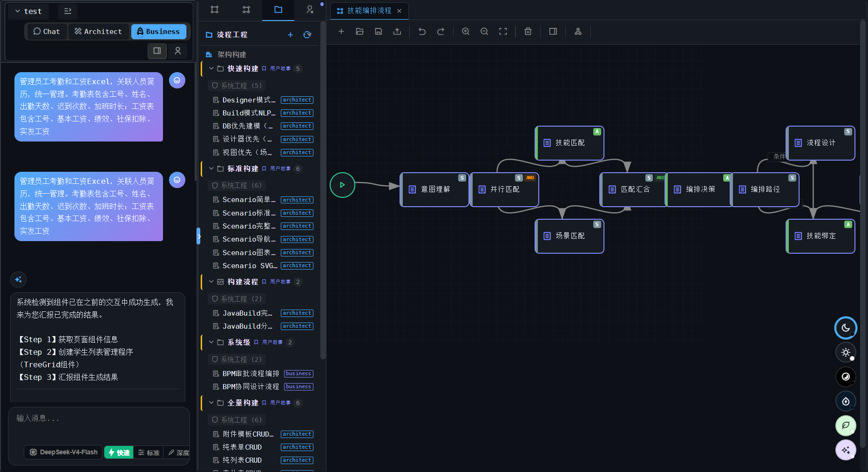
Task: Collapse the 快速构建 folder
Action: (211, 68)
